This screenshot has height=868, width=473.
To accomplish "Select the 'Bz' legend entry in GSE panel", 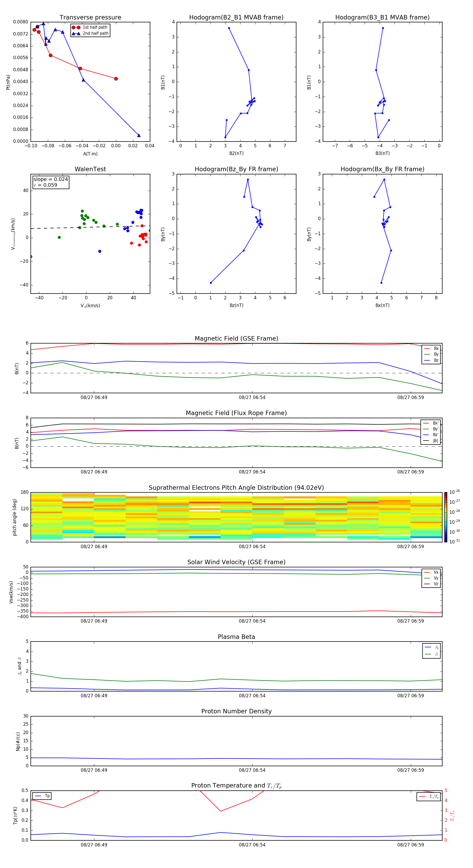I will [431, 360].
